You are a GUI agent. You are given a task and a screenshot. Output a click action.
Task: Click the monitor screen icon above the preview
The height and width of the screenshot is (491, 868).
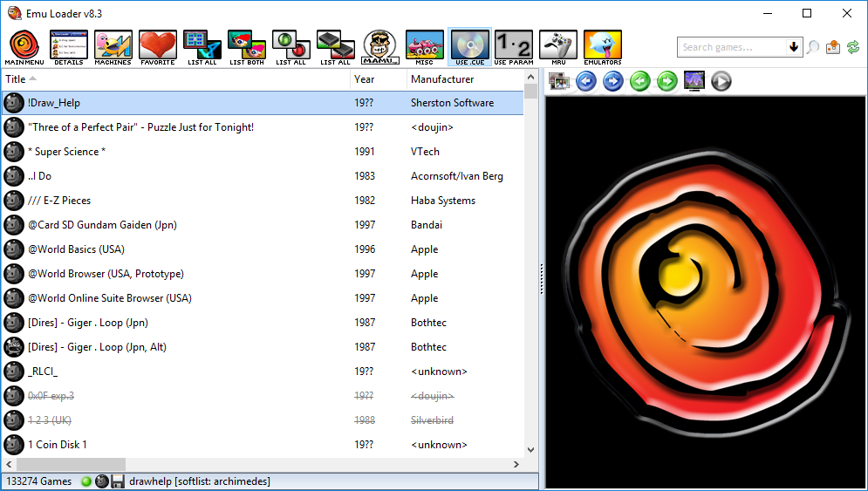coord(694,81)
